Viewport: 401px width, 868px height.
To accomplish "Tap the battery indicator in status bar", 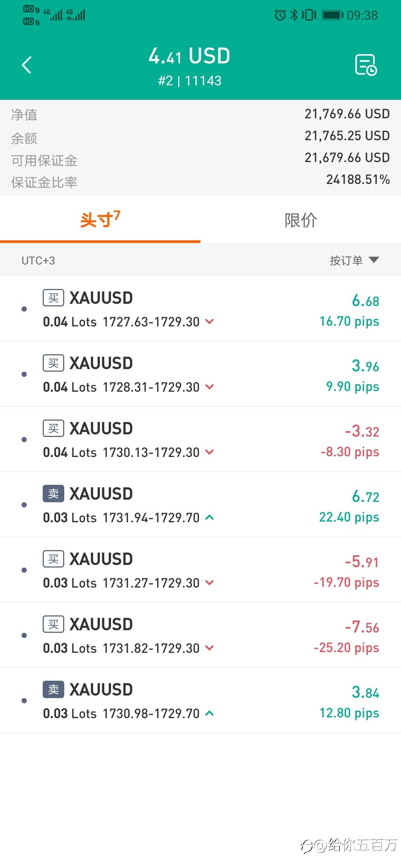I will click(x=332, y=15).
